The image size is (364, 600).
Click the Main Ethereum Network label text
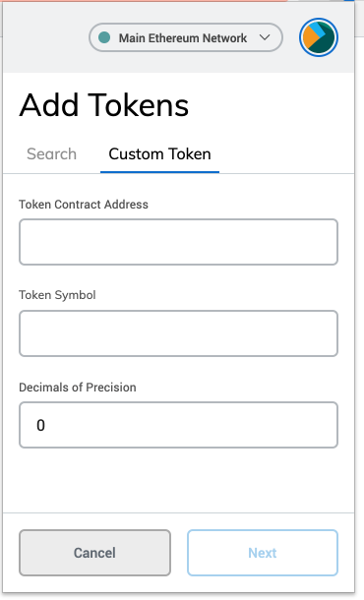(183, 38)
